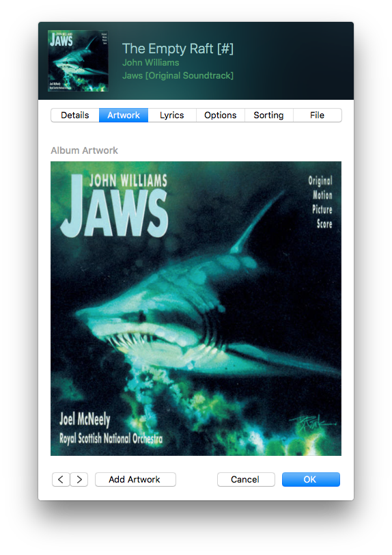Viewport: 392px width, 555px height.
Task: Open the Lyrics tab
Action: click(172, 115)
